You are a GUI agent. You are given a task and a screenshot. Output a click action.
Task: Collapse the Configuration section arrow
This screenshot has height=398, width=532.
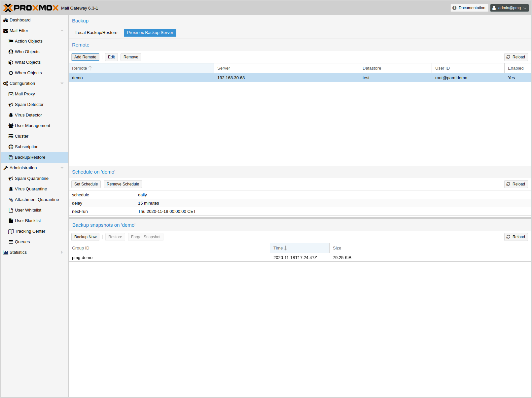(x=62, y=83)
